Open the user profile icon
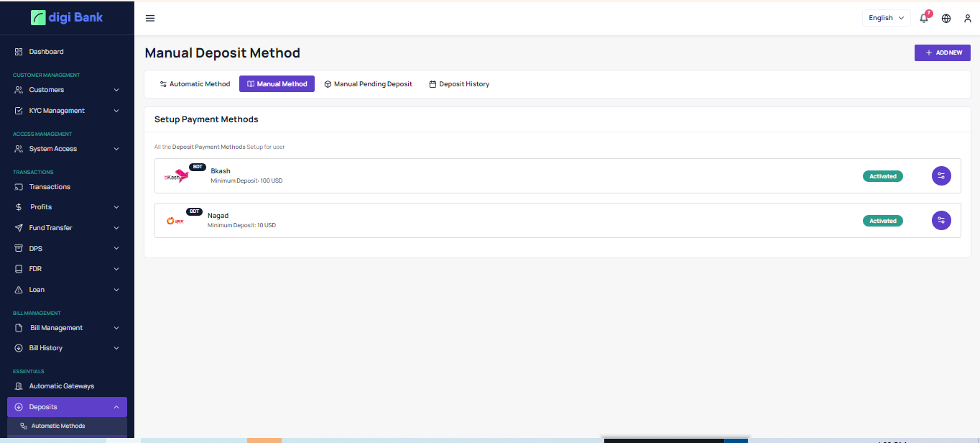Viewport: 980px width, 443px height. tap(967, 18)
